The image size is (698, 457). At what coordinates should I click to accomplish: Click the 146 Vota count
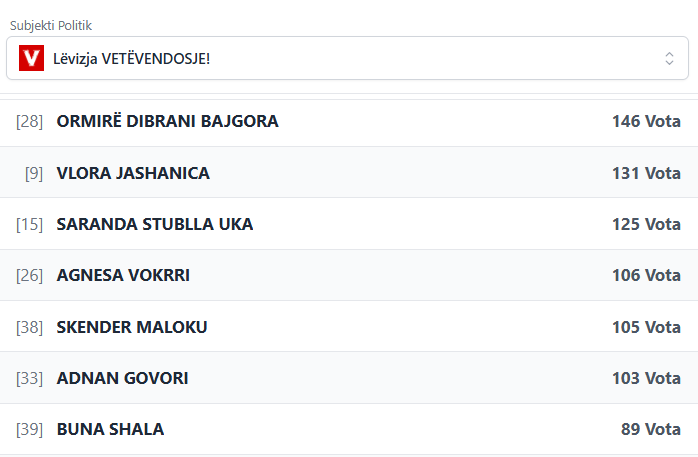(646, 122)
